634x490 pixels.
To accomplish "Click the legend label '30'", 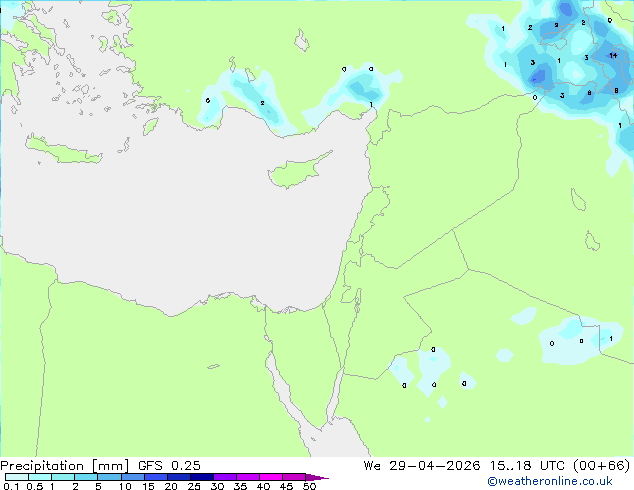I will pos(218,486).
